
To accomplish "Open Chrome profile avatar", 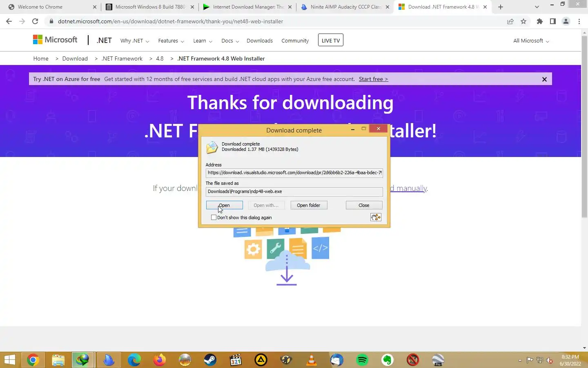I will click(566, 21).
